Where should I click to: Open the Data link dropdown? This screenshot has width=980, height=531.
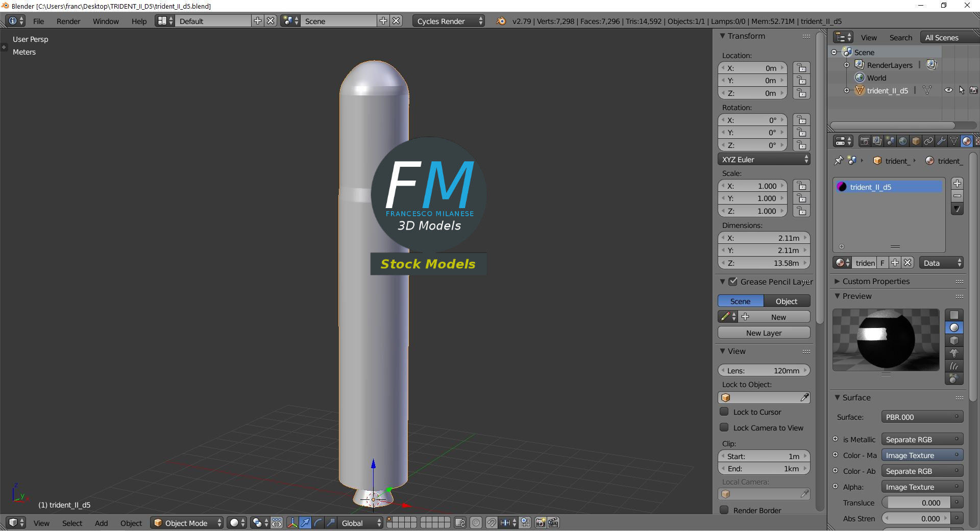941,263
